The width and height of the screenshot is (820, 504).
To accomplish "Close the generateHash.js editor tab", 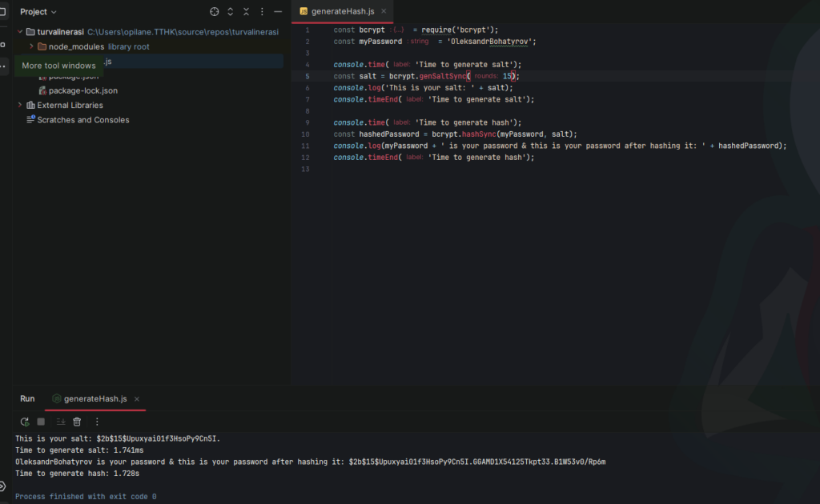I will tap(384, 11).
